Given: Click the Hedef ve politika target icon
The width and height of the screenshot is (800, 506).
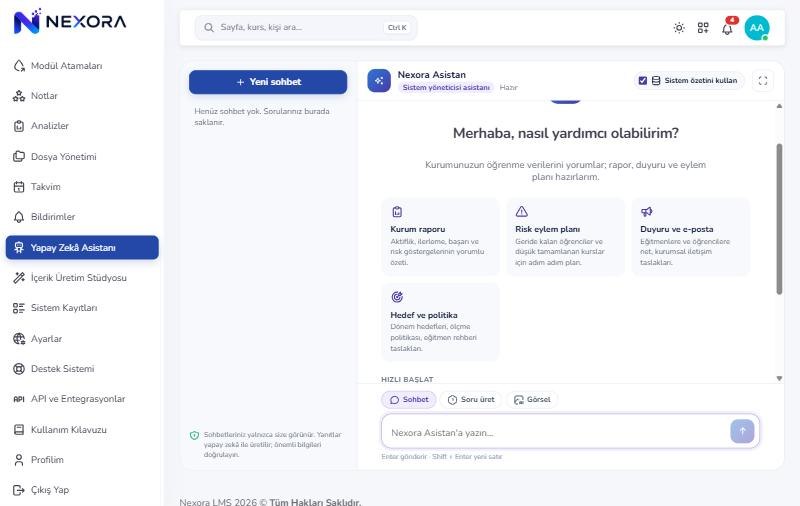Looking at the screenshot, I should tap(397, 297).
